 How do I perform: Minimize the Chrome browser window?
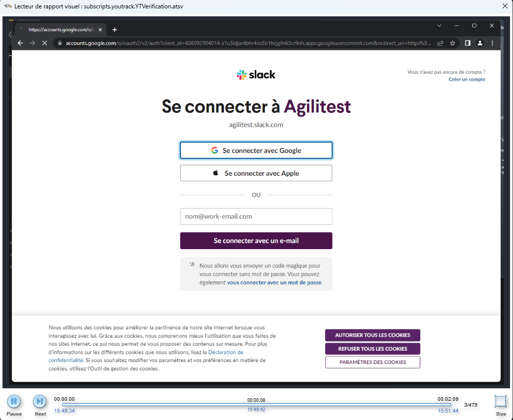coord(456,25)
